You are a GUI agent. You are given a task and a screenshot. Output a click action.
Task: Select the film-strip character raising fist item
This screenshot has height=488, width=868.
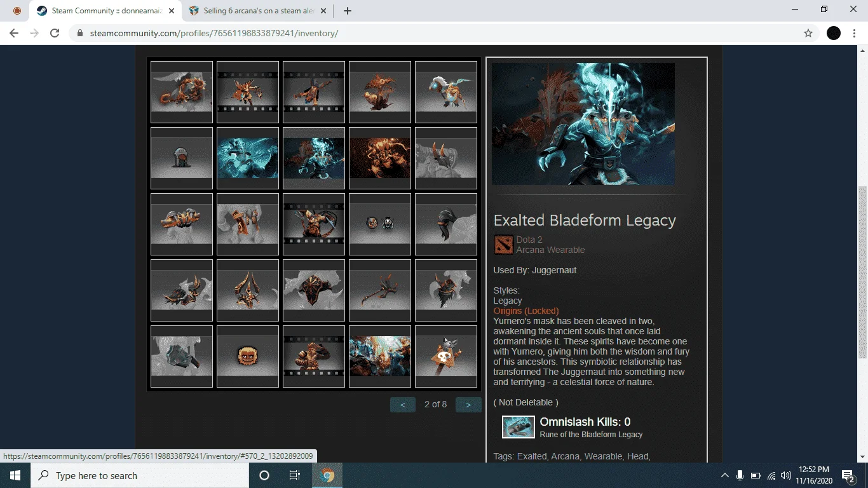coord(314,356)
